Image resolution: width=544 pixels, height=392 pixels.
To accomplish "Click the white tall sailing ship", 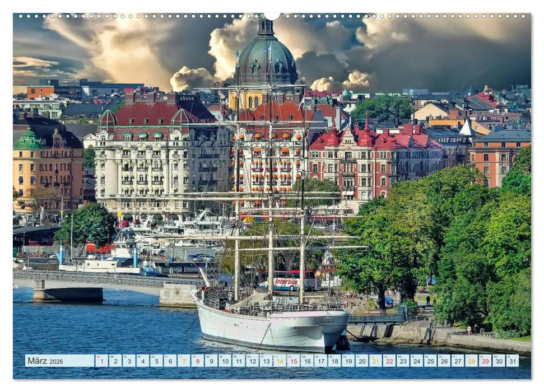I will tap(263, 325).
